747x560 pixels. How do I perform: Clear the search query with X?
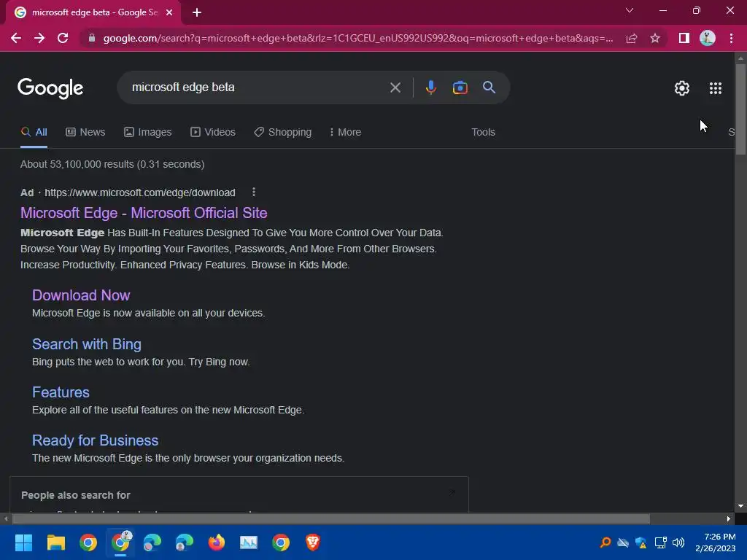pos(395,87)
